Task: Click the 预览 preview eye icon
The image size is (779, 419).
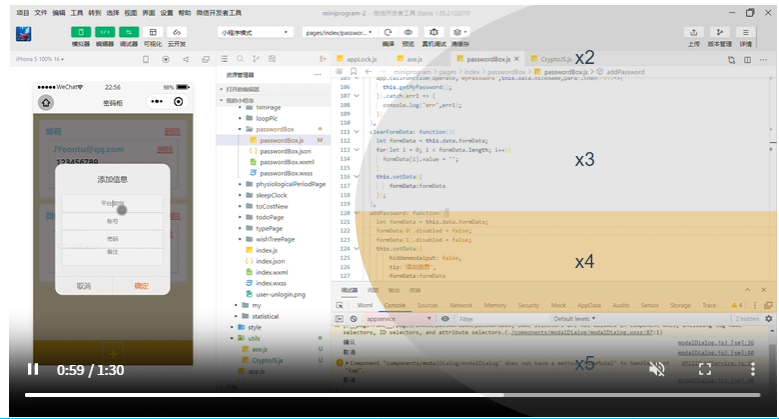Action: coord(408,32)
